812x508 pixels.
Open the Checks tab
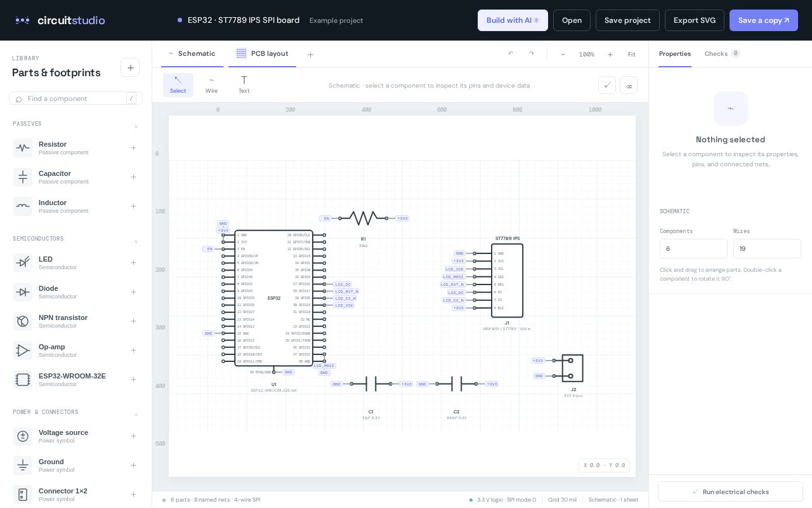coord(722,54)
